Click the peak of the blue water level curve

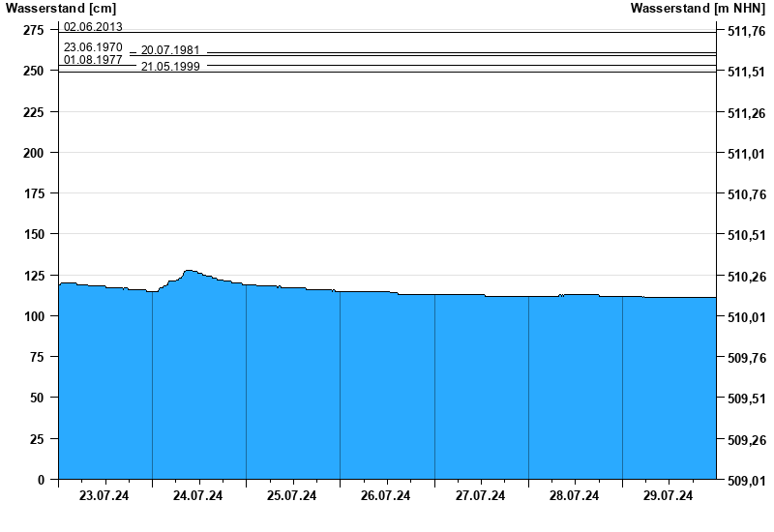click(x=189, y=272)
